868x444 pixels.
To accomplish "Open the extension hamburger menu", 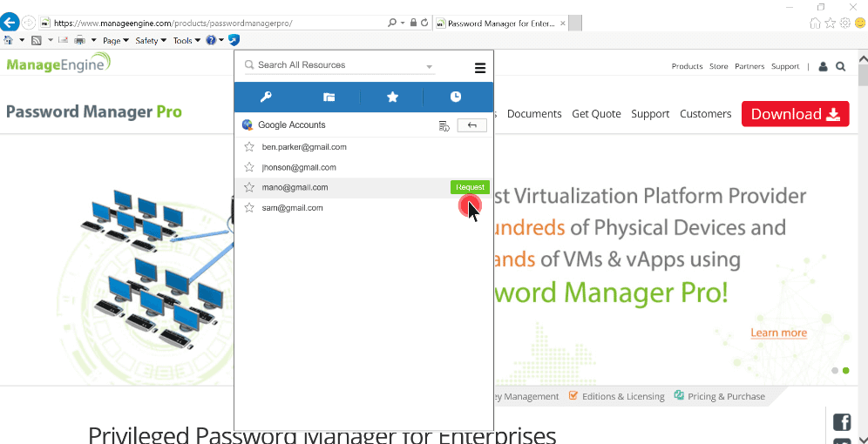I will pyautogui.click(x=480, y=69).
